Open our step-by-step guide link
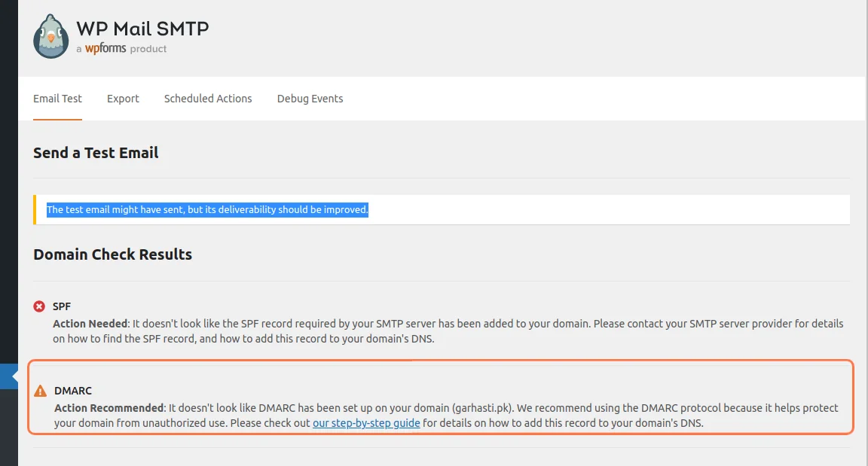 [x=366, y=423]
